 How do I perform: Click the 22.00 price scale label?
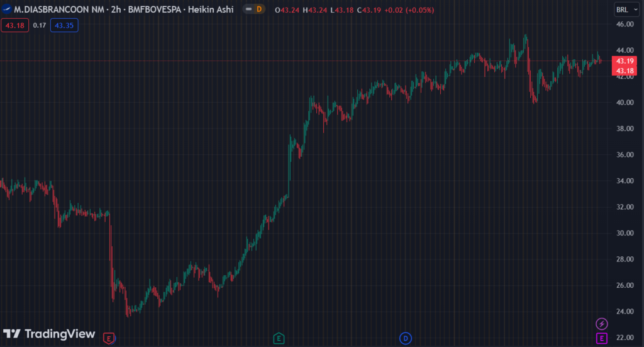[625, 338]
